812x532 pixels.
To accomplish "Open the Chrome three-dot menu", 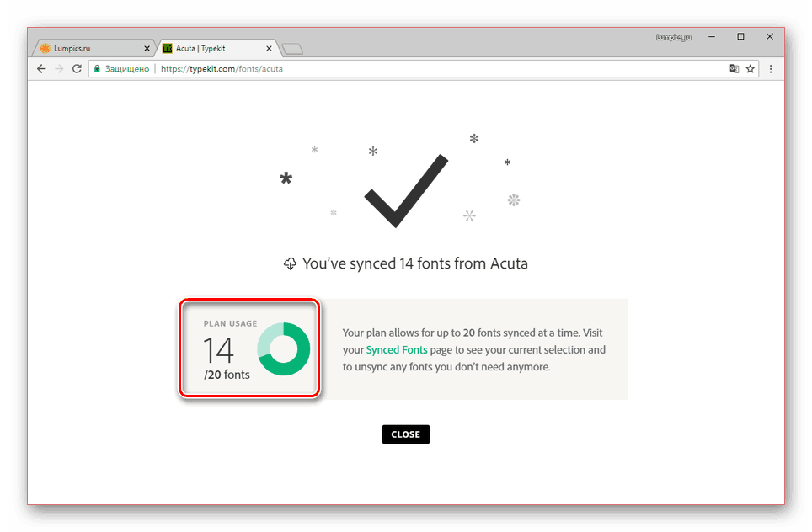I will click(x=771, y=69).
